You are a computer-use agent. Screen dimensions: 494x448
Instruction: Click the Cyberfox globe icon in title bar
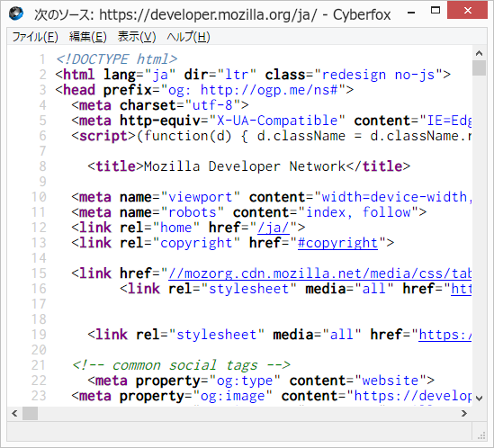point(16,13)
